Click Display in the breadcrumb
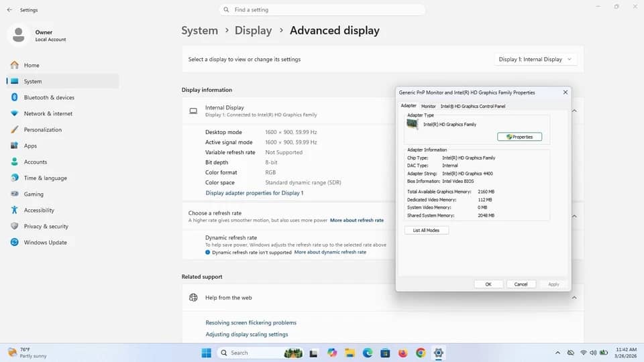The image size is (644, 362). click(253, 30)
